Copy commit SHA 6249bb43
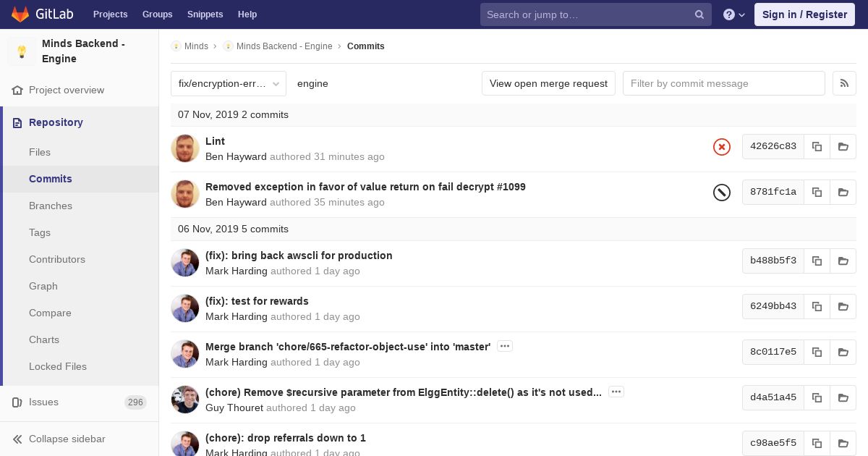Screen dimensions: 868x456 817,306
